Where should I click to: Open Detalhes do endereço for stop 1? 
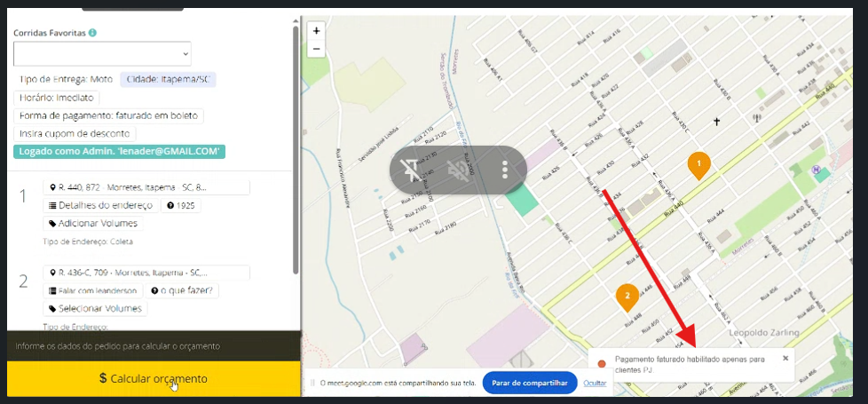(101, 206)
